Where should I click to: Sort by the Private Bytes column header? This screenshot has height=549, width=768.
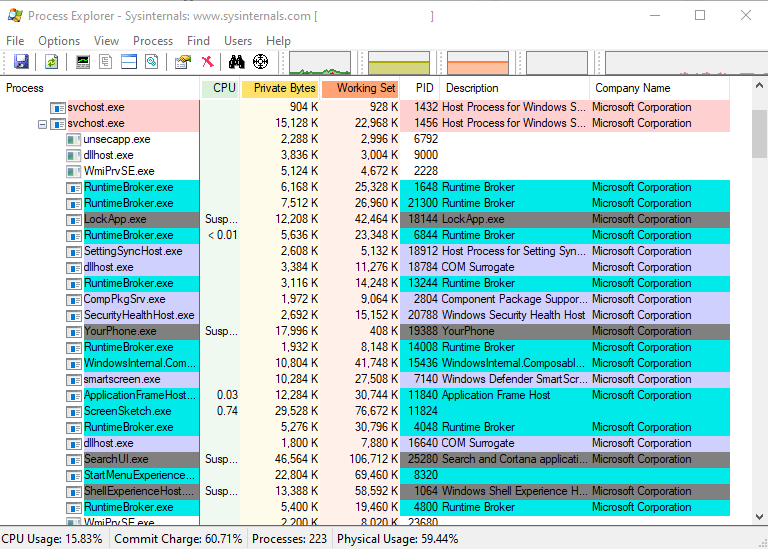(280, 88)
